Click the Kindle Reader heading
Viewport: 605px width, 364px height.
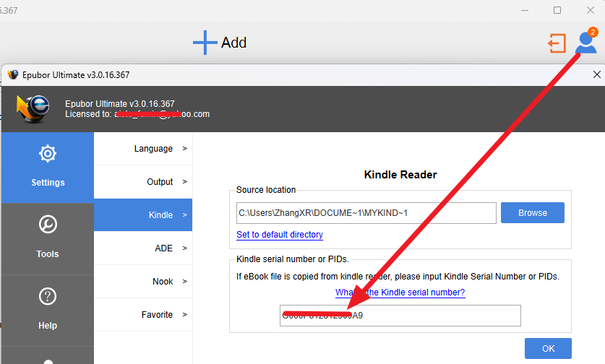[400, 175]
